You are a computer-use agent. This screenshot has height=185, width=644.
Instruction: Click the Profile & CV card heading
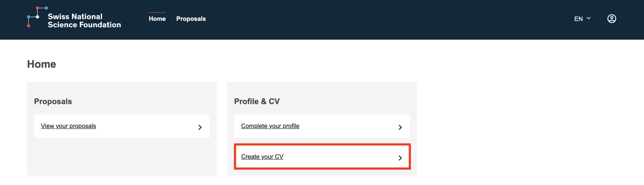(x=257, y=101)
